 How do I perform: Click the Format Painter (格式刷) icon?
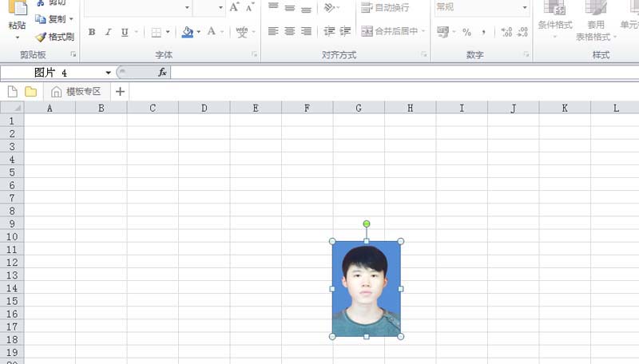[41, 37]
